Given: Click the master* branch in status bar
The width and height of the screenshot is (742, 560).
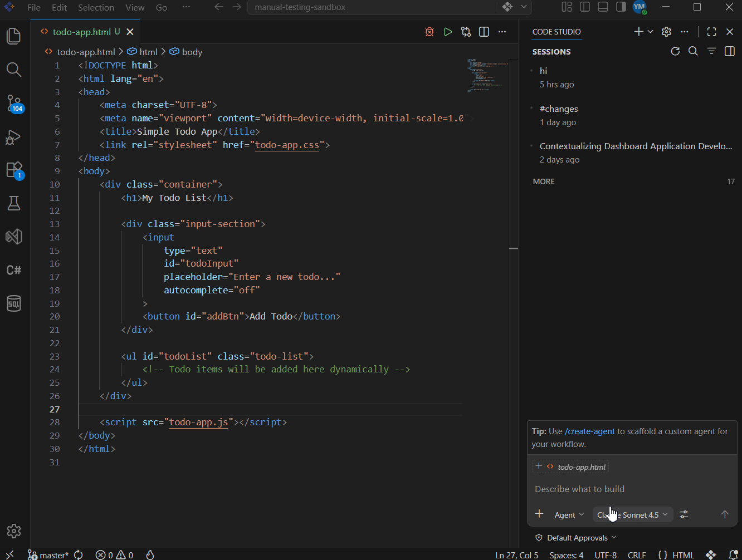Looking at the screenshot, I should point(48,554).
